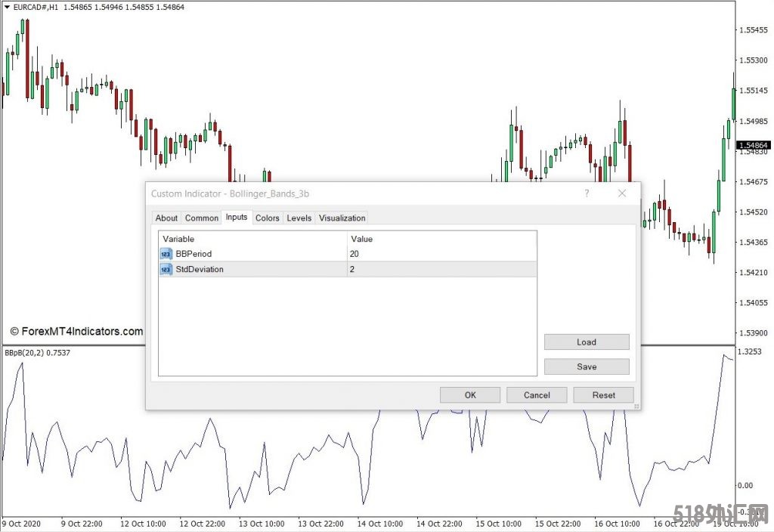Screen dimensions: 774x532
Task: Click the question mark help icon
Action: point(587,193)
